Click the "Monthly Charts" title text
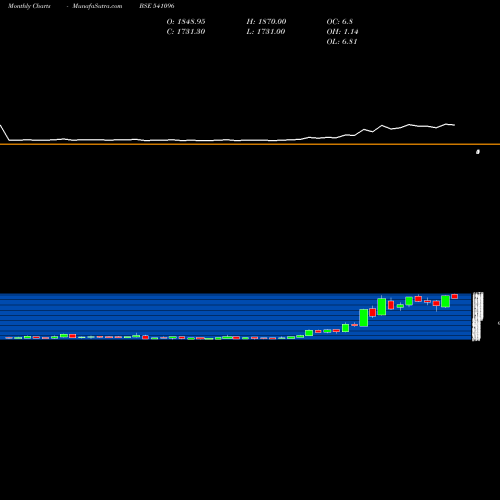 29,6
